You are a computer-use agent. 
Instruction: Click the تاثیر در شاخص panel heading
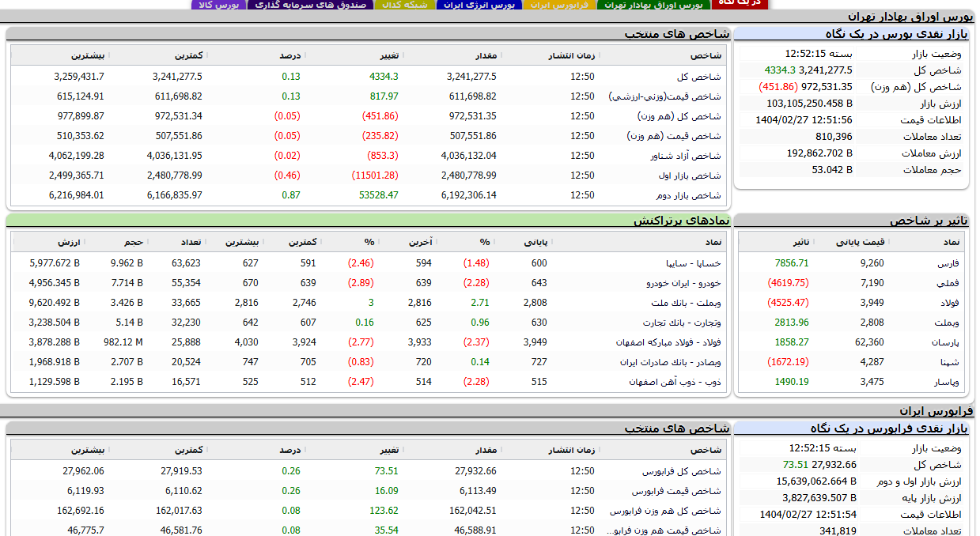pos(929,221)
